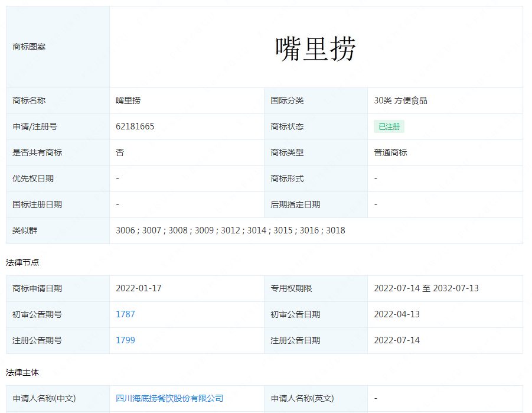
Task: Click the 商标图案 row label
Action: pyautogui.click(x=29, y=47)
